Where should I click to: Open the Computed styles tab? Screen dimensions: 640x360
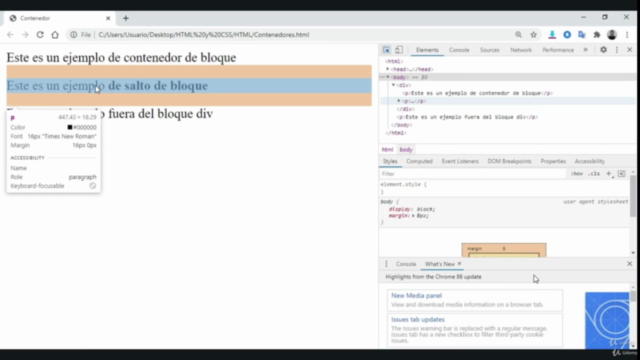tap(419, 161)
